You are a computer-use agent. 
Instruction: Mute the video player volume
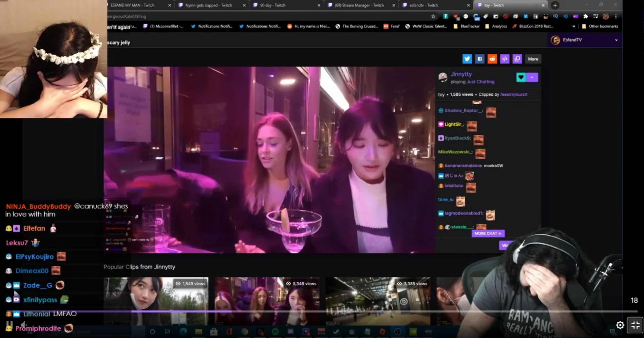tap(23, 325)
